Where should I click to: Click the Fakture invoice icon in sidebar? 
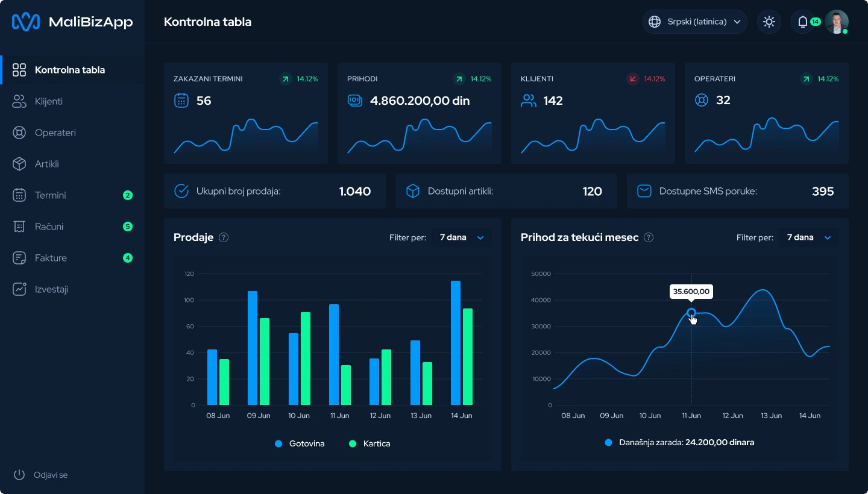(x=19, y=258)
